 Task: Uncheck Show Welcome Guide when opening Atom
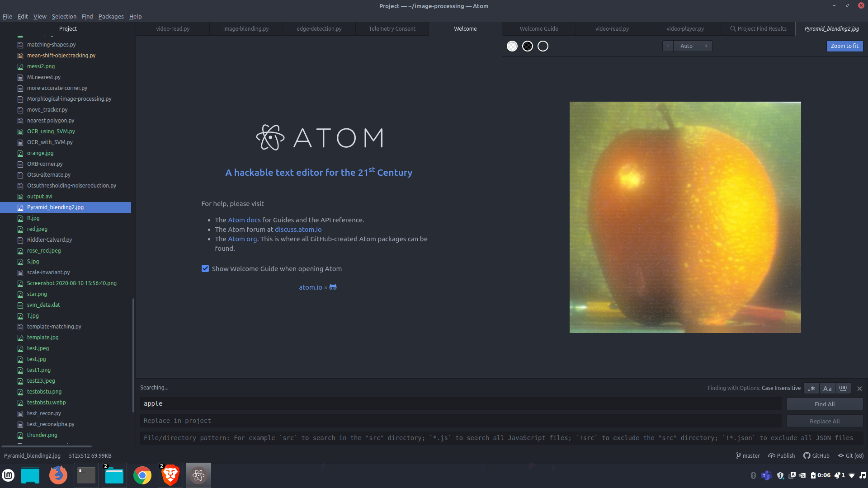[x=205, y=268]
